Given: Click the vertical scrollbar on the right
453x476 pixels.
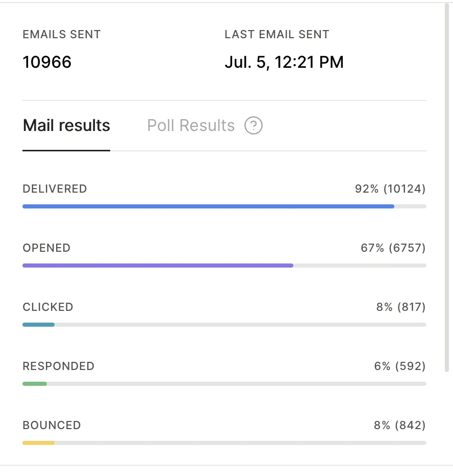Looking at the screenshot, I should tap(446, 188).
